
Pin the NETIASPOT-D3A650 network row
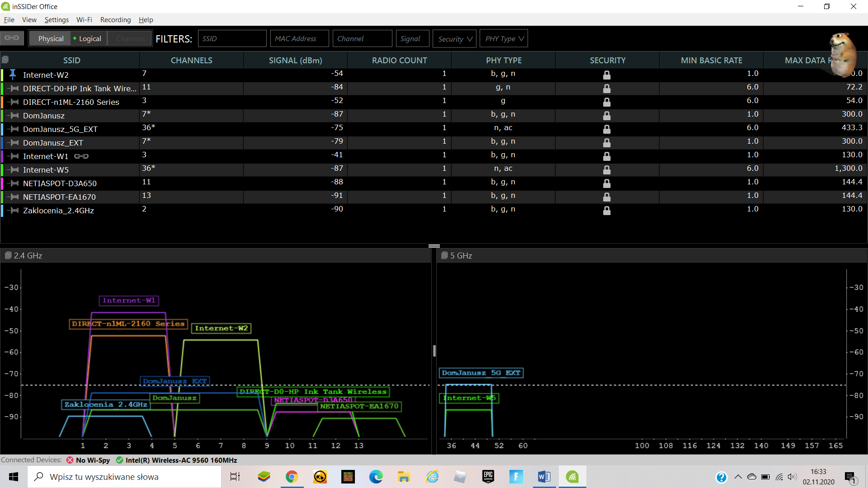[14, 183]
